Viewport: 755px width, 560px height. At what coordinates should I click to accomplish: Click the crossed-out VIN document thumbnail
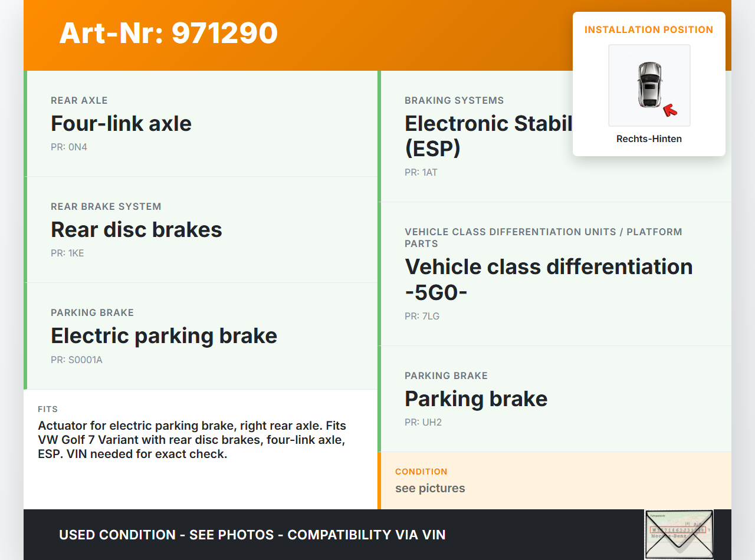[x=679, y=534]
